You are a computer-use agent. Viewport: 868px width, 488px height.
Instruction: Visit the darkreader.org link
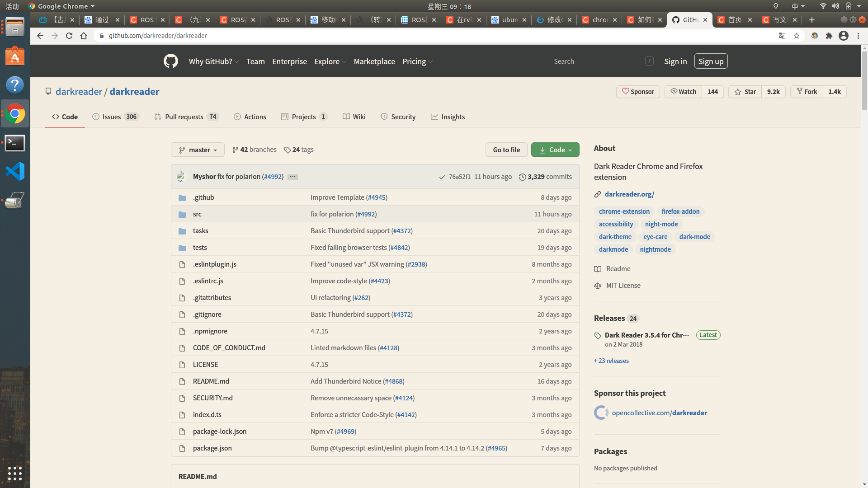[x=629, y=194]
